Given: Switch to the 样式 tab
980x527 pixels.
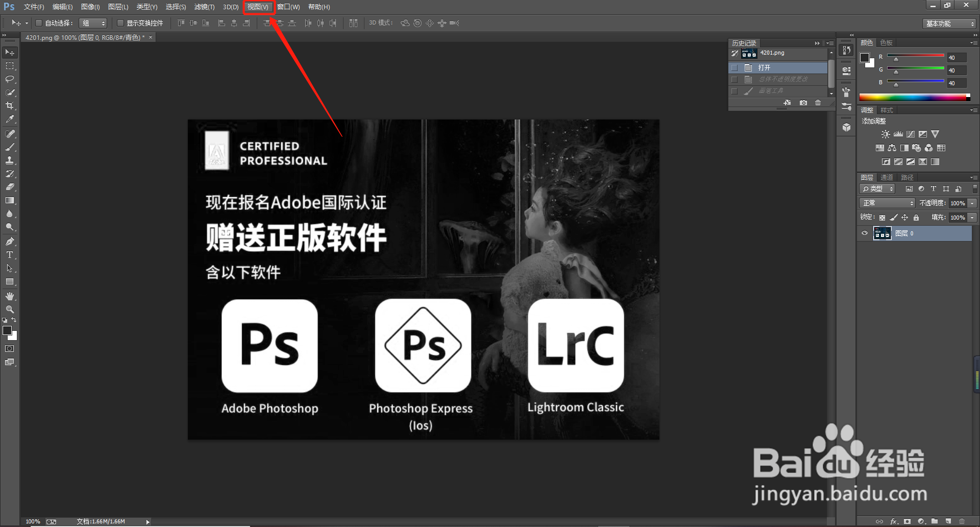Looking at the screenshot, I should coord(887,110).
